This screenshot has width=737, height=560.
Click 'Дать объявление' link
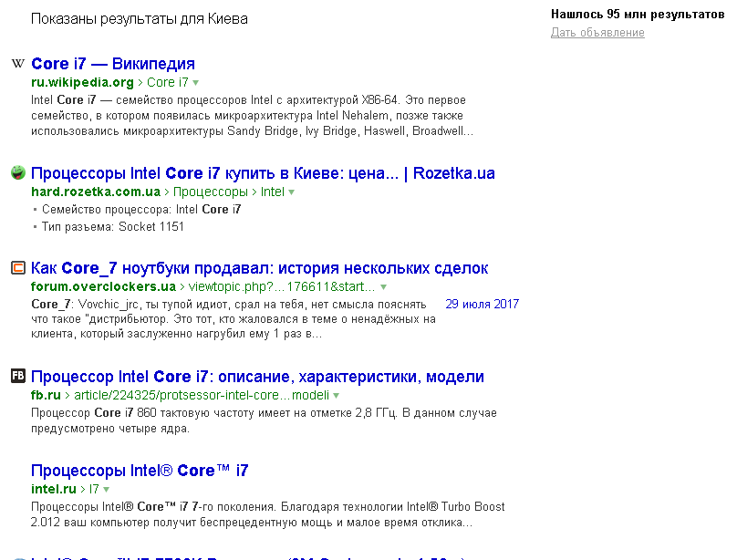coord(597,33)
